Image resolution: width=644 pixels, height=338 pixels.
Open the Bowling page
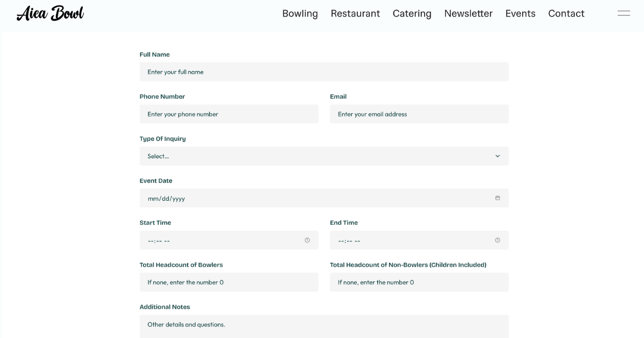point(300,13)
